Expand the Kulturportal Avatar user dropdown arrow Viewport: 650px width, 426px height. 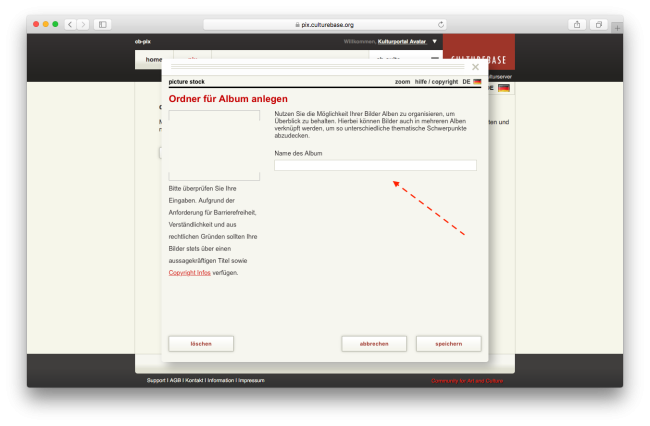point(435,41)
